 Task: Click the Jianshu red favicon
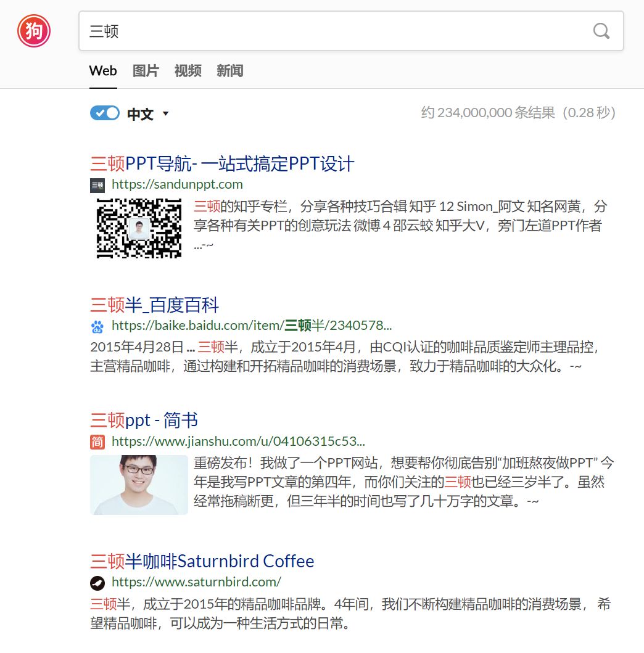click(97, 442)
